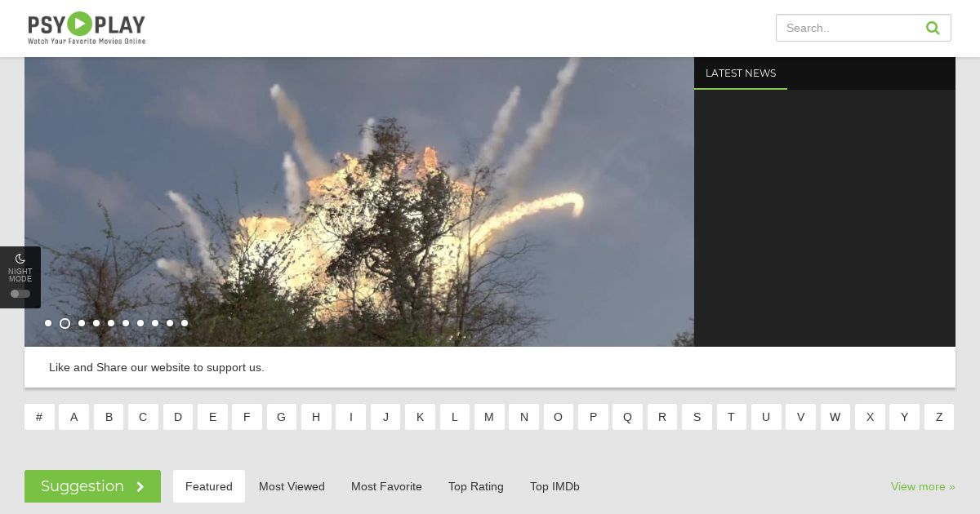Filter movies by letter Z
This screenshot has height=514, width=980.
(939, 417)
